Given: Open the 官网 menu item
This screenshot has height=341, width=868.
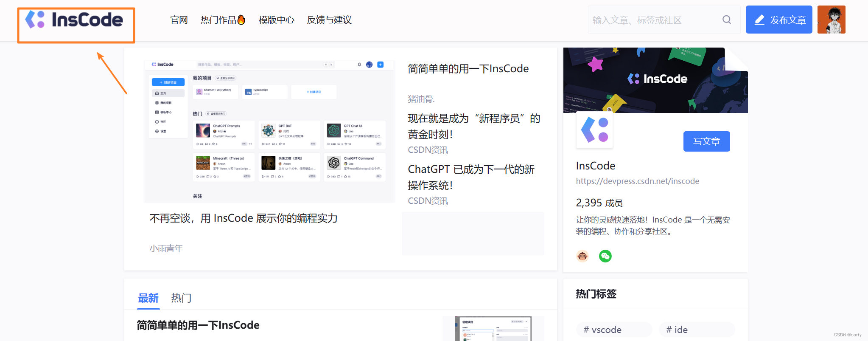Looking at the screenshot, I should [179, 20].
